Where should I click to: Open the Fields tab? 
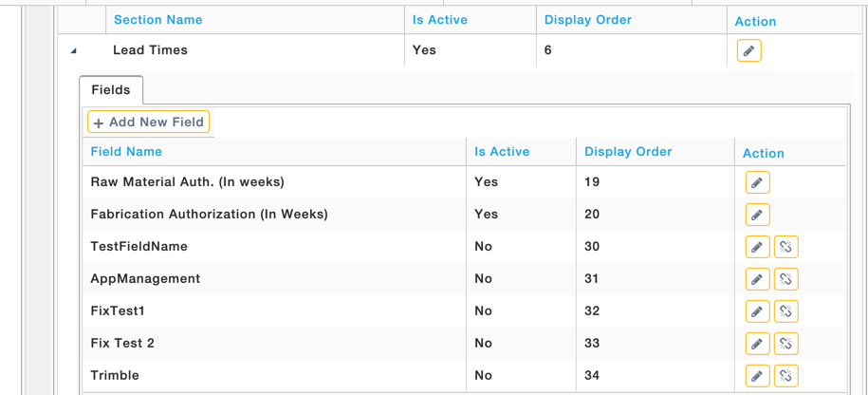(x=111, y=90)
